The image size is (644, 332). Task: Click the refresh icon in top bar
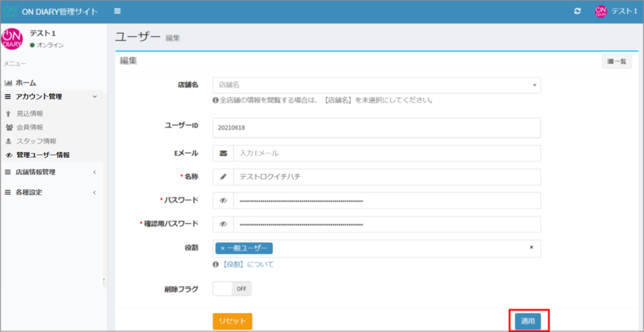[x=577, y=12]
